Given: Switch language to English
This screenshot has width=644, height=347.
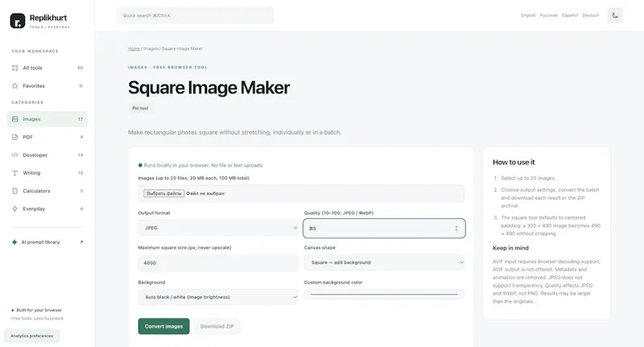Looking at the screenshot, I should click(528, 15).
